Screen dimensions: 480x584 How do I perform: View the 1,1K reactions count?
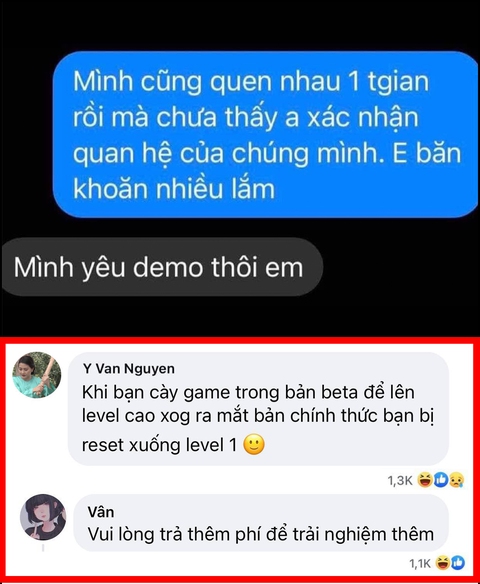pos(420,563)
